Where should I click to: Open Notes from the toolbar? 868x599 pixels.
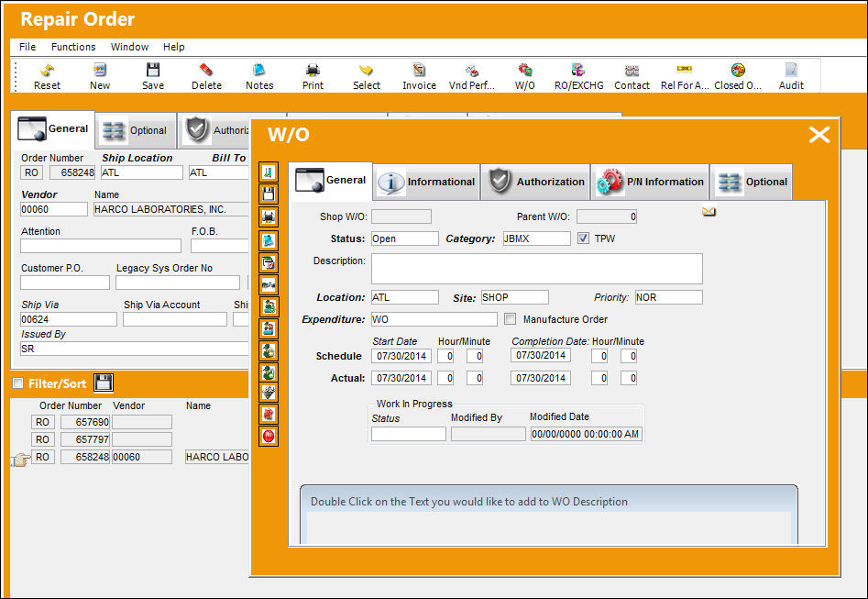pos(259,76)
